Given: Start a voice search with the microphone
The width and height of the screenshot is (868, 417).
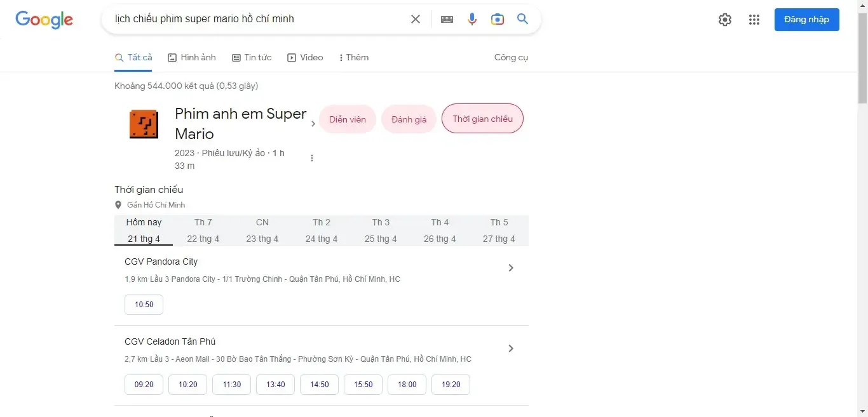Looking at the screenshot, I should [x=472, y=19].
